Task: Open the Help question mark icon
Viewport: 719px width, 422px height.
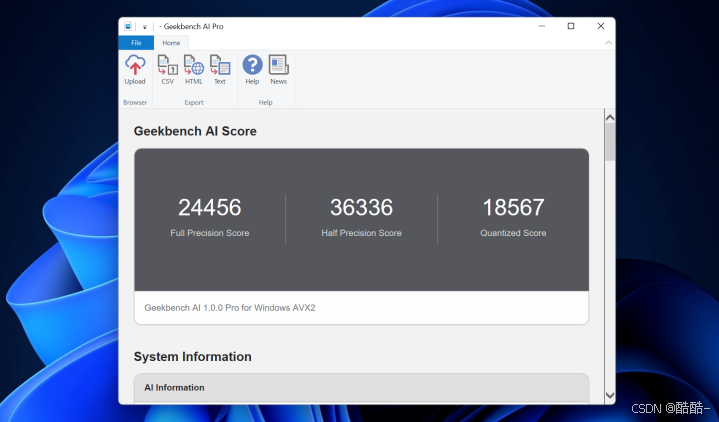Action: 252,70
